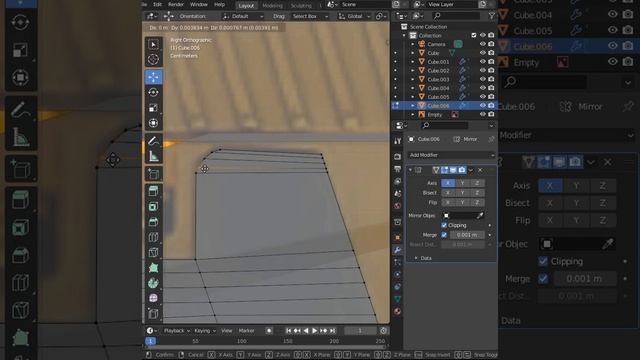This screenshot has width=640, height=360.
Task: Select the 3D Cursor tool in the central viewport toolbar
Action: pyautogui.click(x=153, y=60)
